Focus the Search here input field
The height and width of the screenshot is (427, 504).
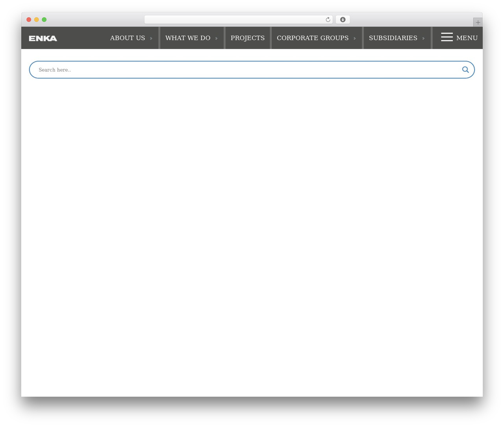pyautogui.click(x=248, y=70)
